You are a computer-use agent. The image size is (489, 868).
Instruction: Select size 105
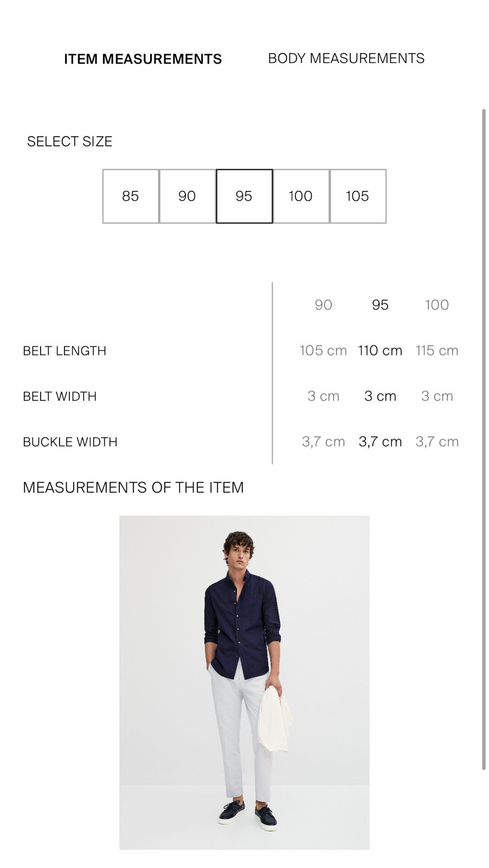357,196
